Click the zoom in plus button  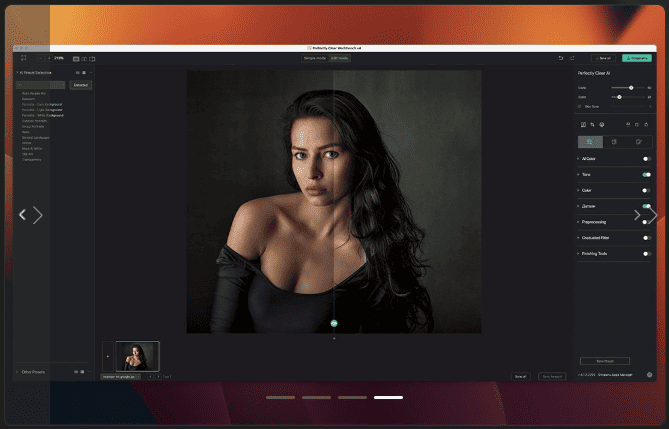[x=49, y=58]
